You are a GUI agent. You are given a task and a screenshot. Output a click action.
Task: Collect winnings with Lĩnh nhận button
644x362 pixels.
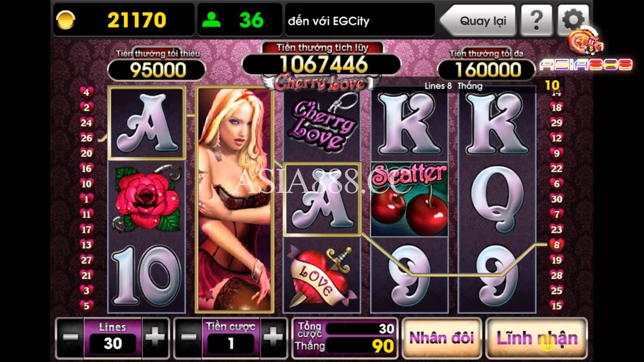pyautogui.click(x=536, y=338)
